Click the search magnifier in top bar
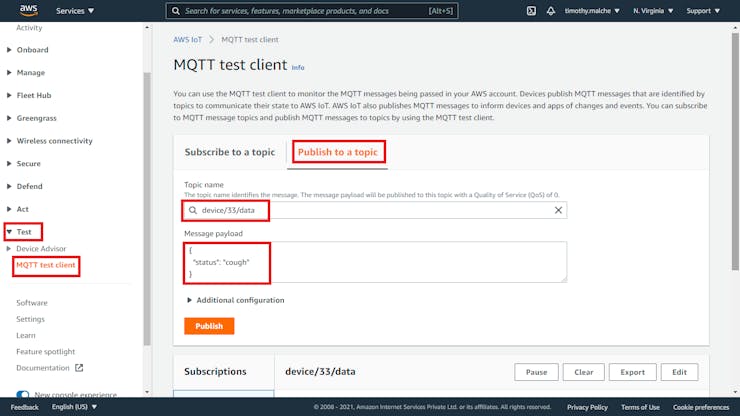The width and height of the screenshot is (740, 416). (176, 11)
